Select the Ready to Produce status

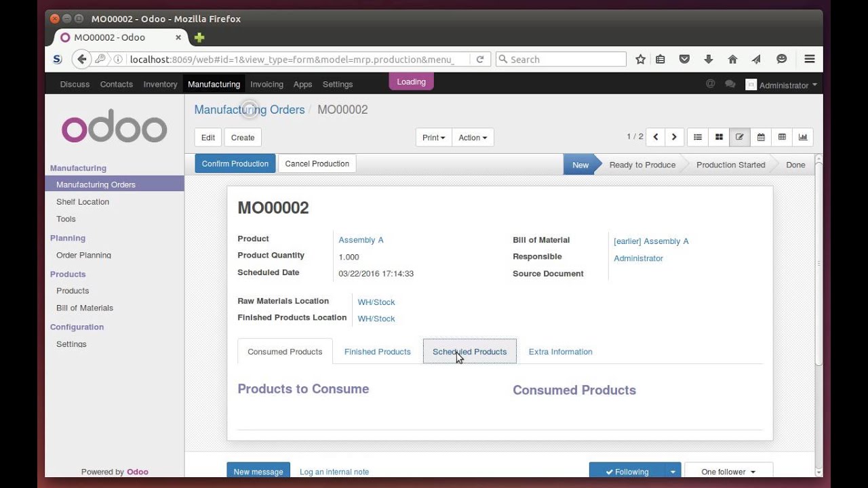[x=642, y=165]
